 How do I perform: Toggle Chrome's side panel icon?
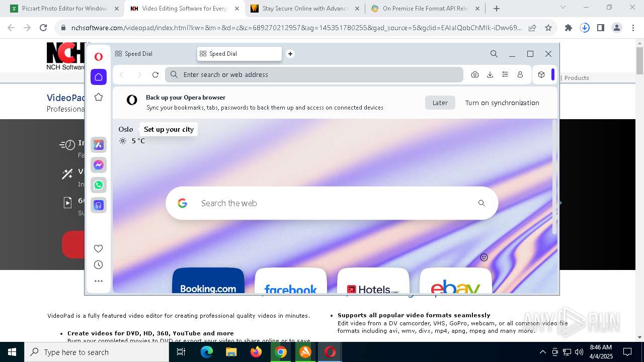pos(601,28)
